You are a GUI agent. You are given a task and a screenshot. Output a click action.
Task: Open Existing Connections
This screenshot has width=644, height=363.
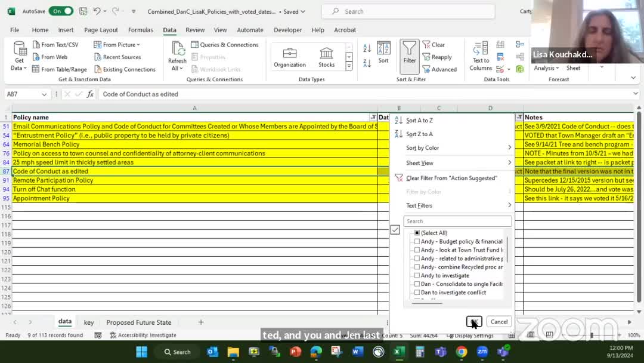pos(125,69)
